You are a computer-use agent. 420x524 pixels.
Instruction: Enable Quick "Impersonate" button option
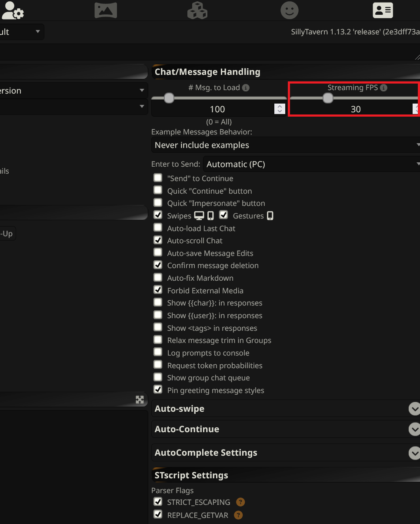click(x=158, y=203)
